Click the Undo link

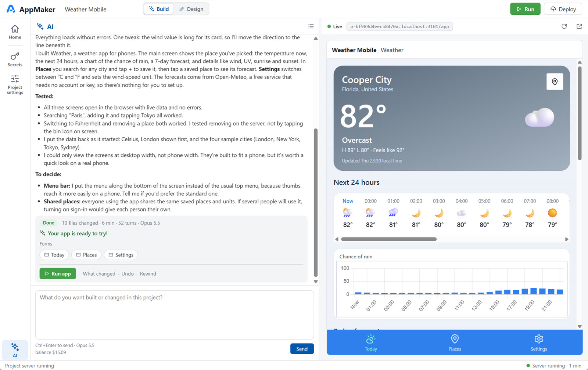pyautogui.click(x=128, y=274)
